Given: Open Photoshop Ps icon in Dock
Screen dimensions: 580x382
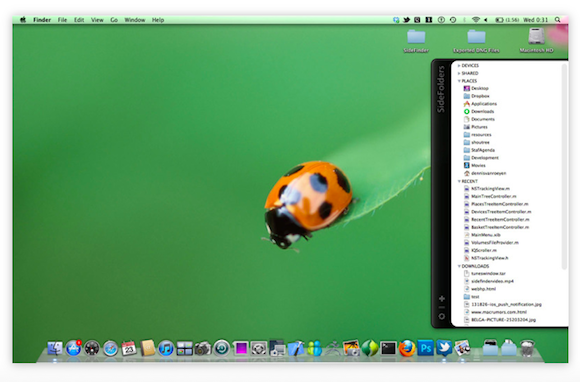Looking at the screenshot, I should click(425, 348).
